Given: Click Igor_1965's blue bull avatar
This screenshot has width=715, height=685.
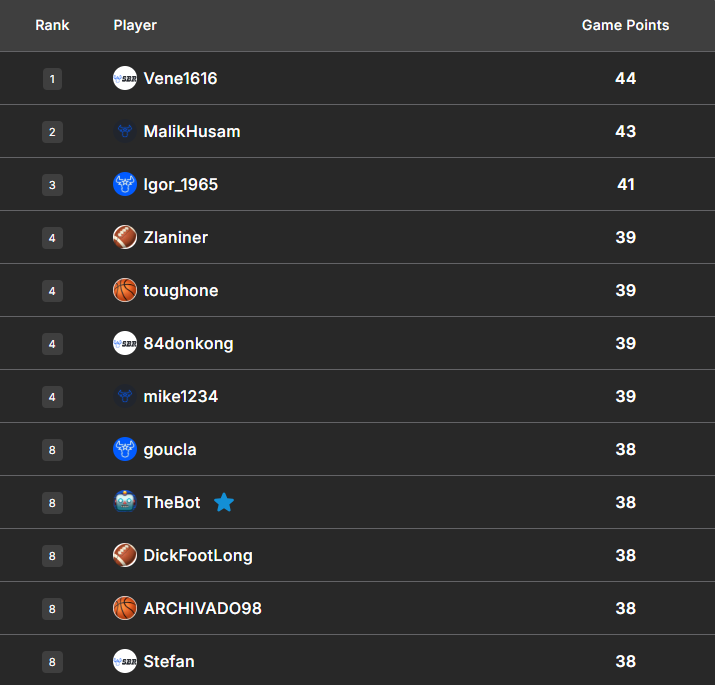Looking at the screenshot, I should click(x=125, y=184).
